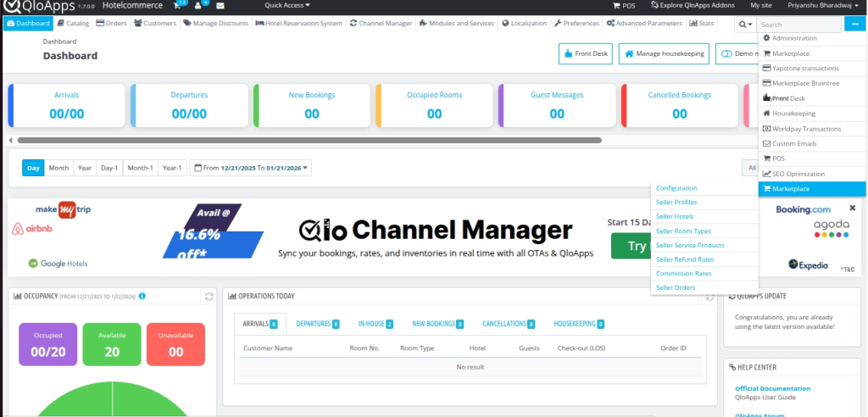The width and height of the screenshot is (868, 417).
Task: Open the Catalog menu
Action: 73,23
